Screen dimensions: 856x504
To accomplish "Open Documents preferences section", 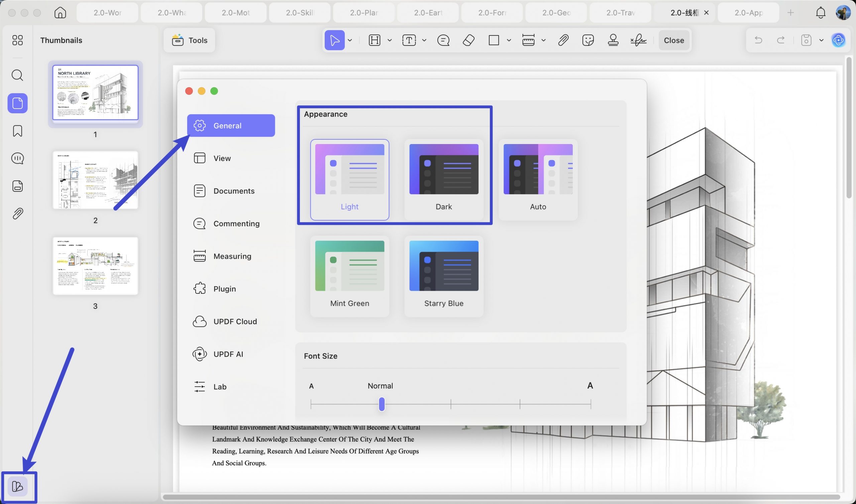I will click(x=231, y=191).
